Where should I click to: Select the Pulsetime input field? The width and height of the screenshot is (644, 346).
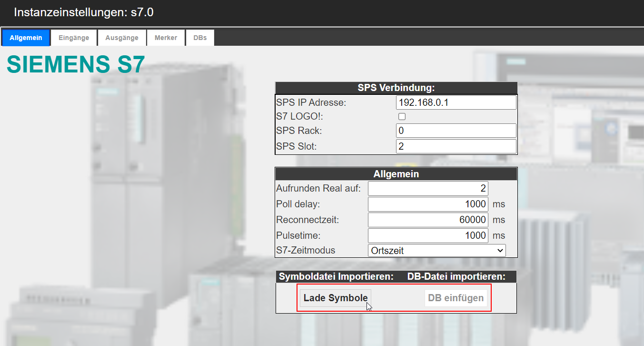(428, 235)
